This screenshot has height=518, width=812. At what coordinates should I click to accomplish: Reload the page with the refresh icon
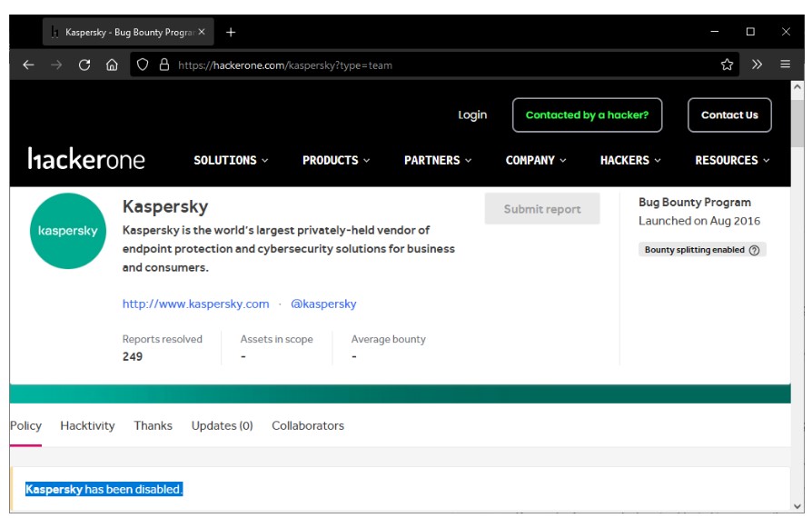click(x=84, y=65)
